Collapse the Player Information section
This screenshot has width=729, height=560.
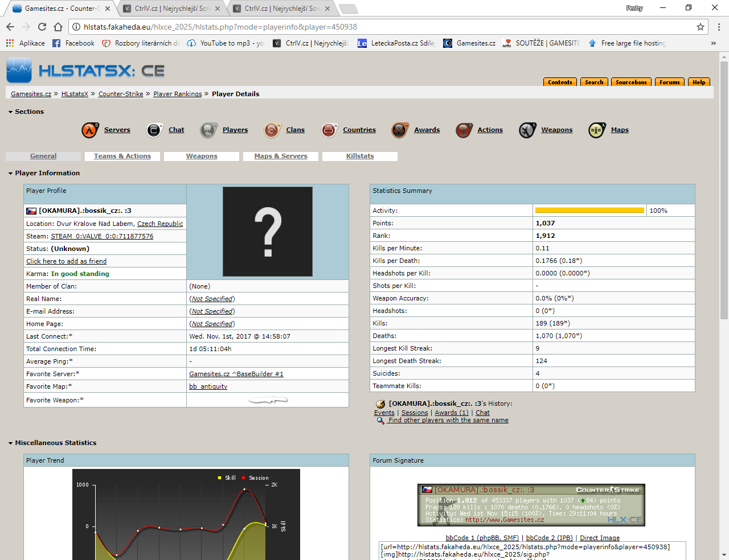(x=9, y=173)
